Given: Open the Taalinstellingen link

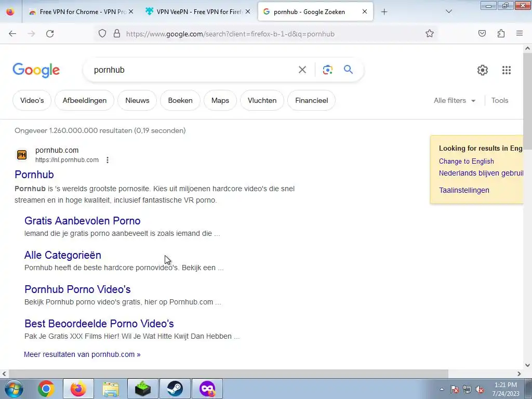Looking at the screenshot, I should coord(464,190).
